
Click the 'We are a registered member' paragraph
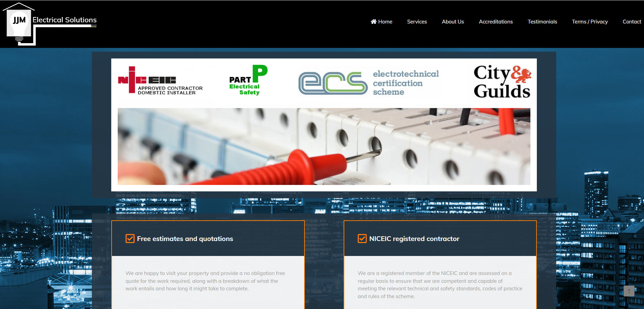point(440,285)
